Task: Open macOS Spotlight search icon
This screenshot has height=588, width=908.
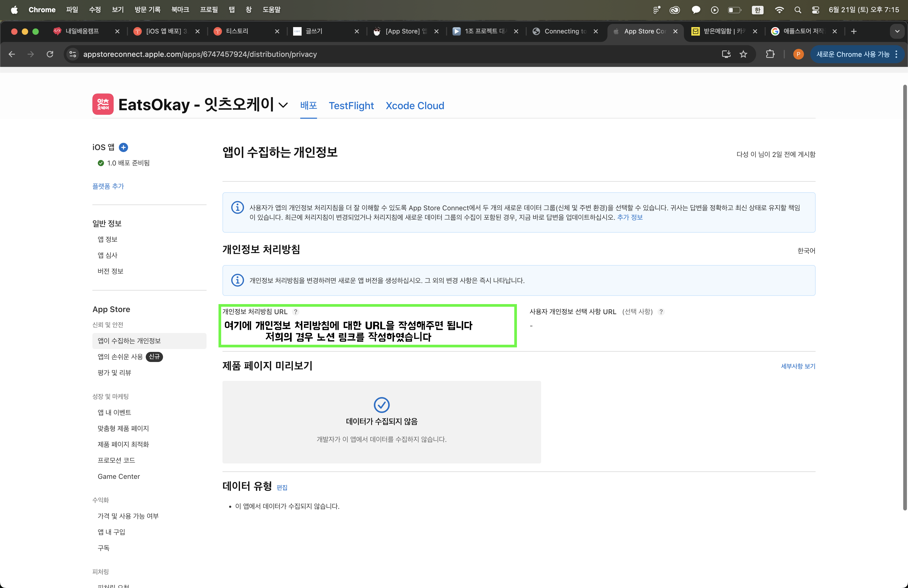Action: coord(797,10)
